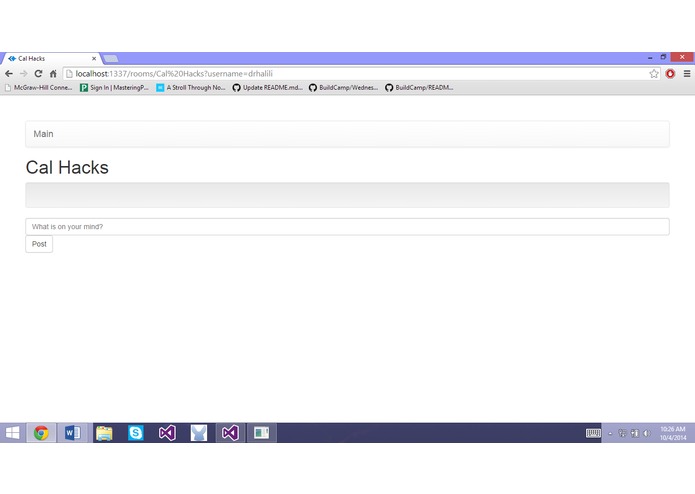Open the network tray icon
This screenshot has width=695, height=494.
tap(635, 433)
